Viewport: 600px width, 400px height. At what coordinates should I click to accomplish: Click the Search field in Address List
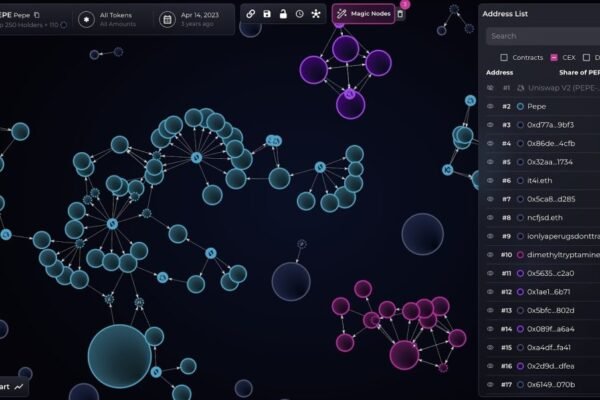[x=540, y=35]
